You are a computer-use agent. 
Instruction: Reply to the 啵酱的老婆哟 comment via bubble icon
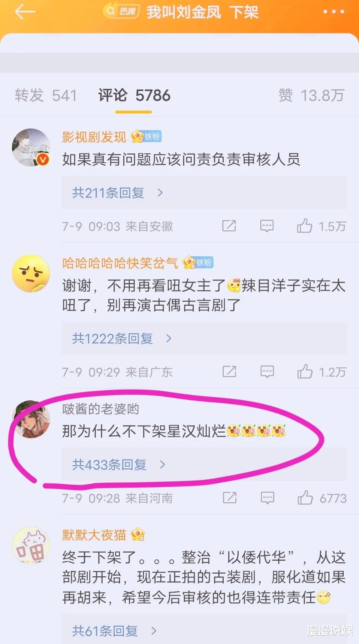point(268,498)
